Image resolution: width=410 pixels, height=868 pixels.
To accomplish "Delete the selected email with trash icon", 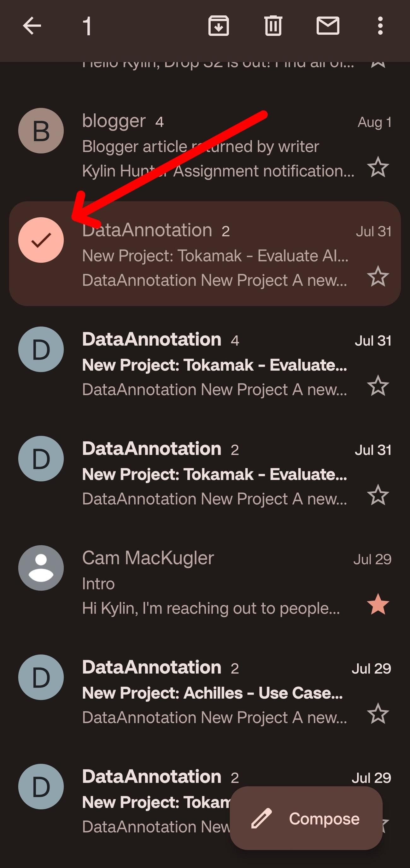I will [x=273, y=26].
